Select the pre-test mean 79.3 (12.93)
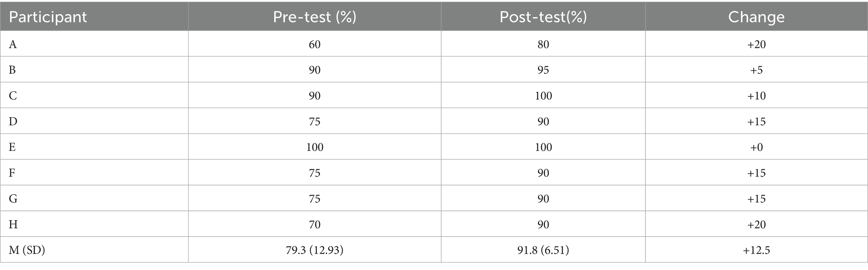The height and width of the screenshot is (270, 868). [x=315, y=250]
